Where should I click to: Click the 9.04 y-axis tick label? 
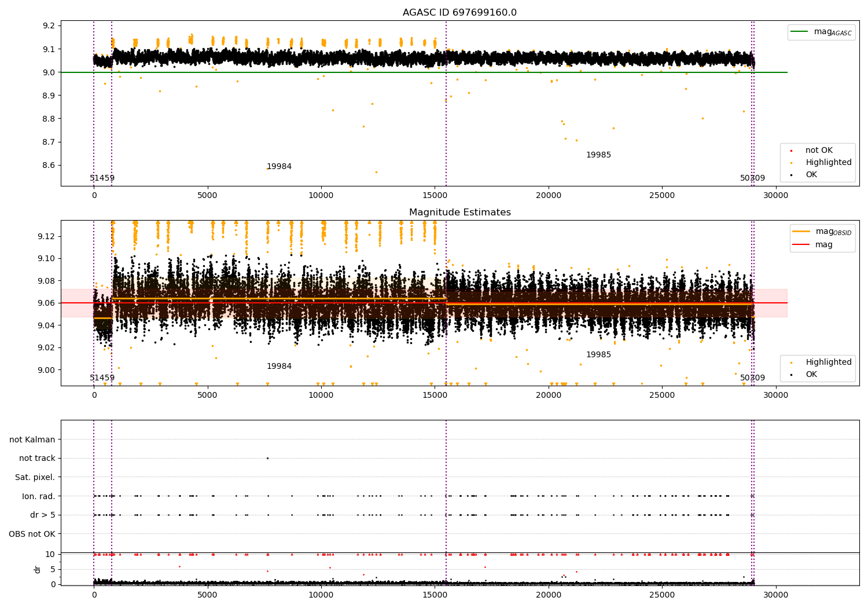pyautogui.click(x=46, y=325)
